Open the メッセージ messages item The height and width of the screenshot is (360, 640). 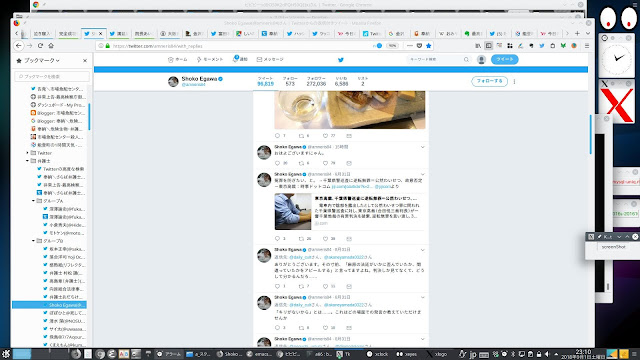click(270, 60)
